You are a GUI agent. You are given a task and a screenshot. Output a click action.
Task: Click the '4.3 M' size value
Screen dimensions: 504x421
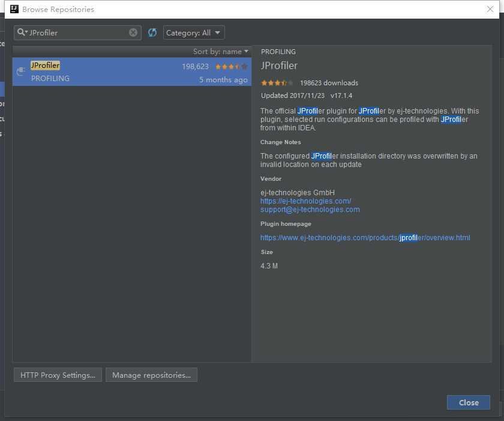pos(269,266)
